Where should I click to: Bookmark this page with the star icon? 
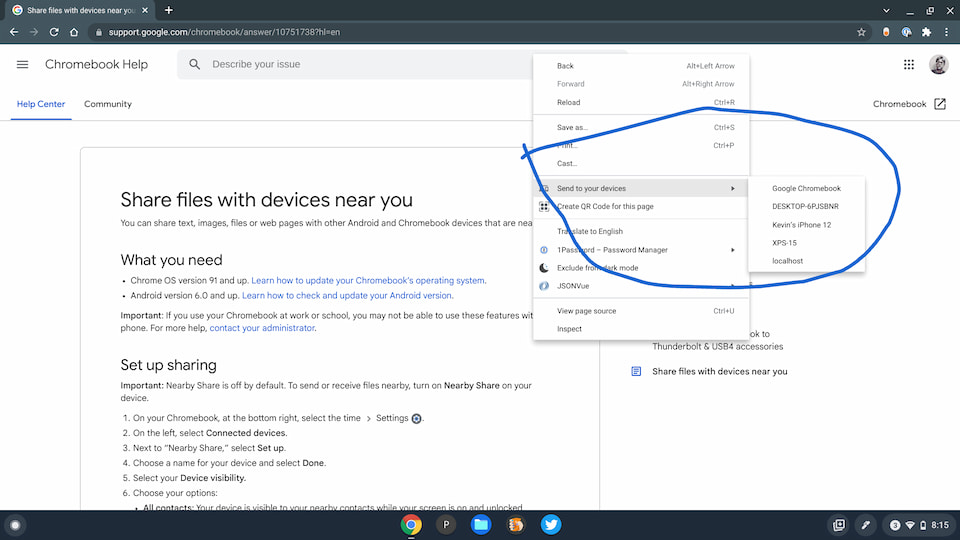point(861,32)
